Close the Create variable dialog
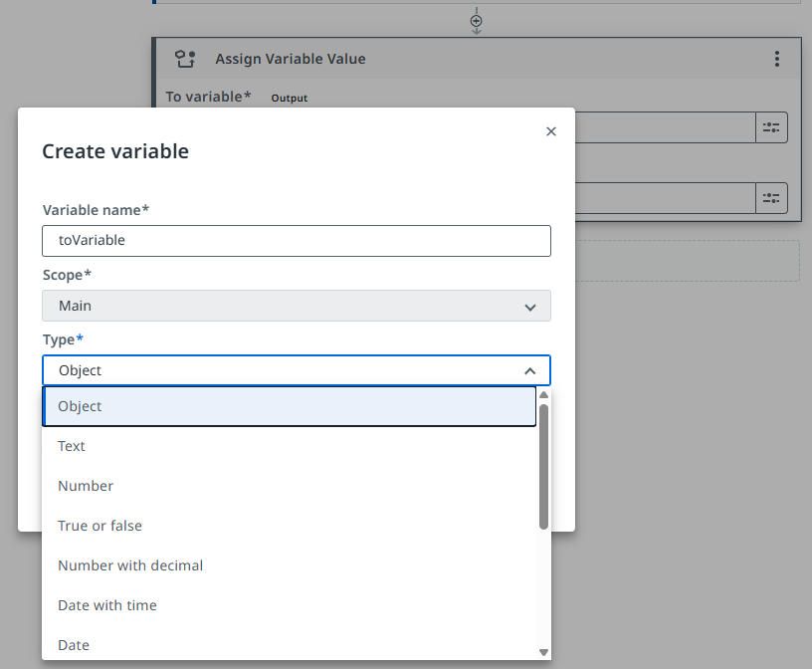The height and width of the screenshot is (669, 812). point(551,131)
